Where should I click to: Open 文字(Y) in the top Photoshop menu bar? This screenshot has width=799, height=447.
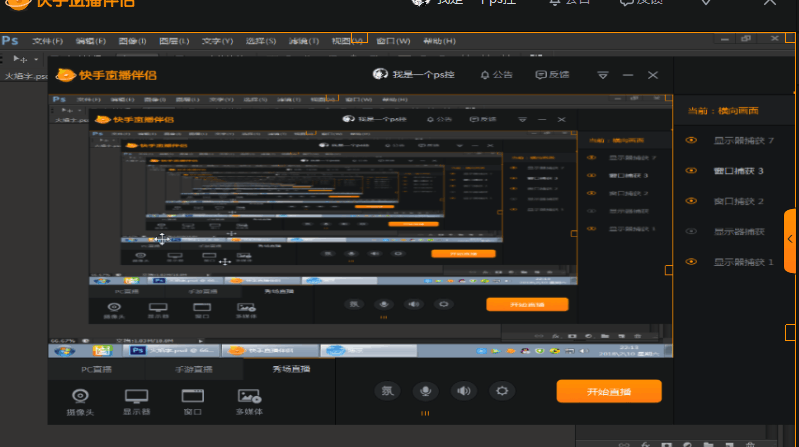(x=217, y=41)
